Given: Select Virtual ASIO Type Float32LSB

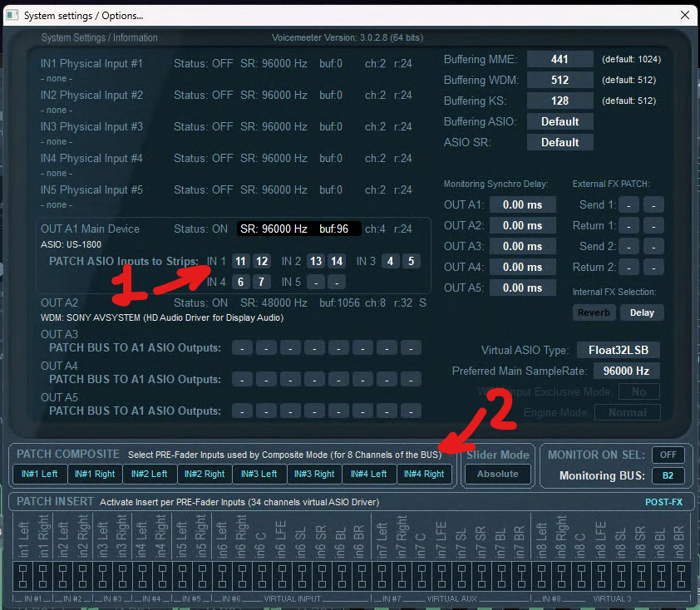Looking at the screenshot, I should coord(626,350).
